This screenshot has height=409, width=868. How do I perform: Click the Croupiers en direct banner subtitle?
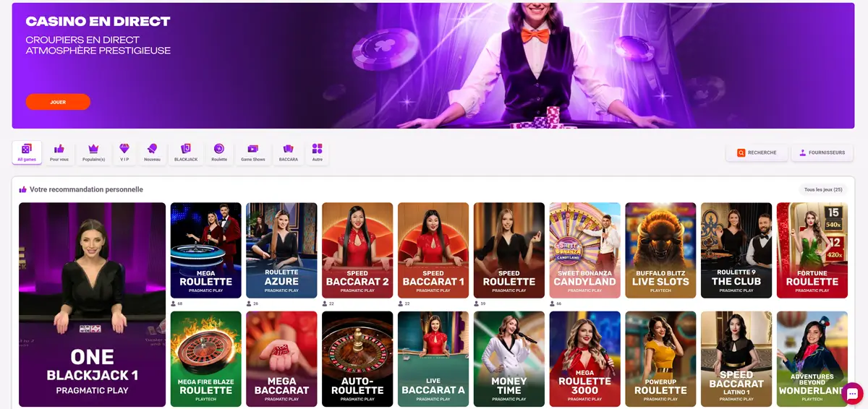[82, 40]
